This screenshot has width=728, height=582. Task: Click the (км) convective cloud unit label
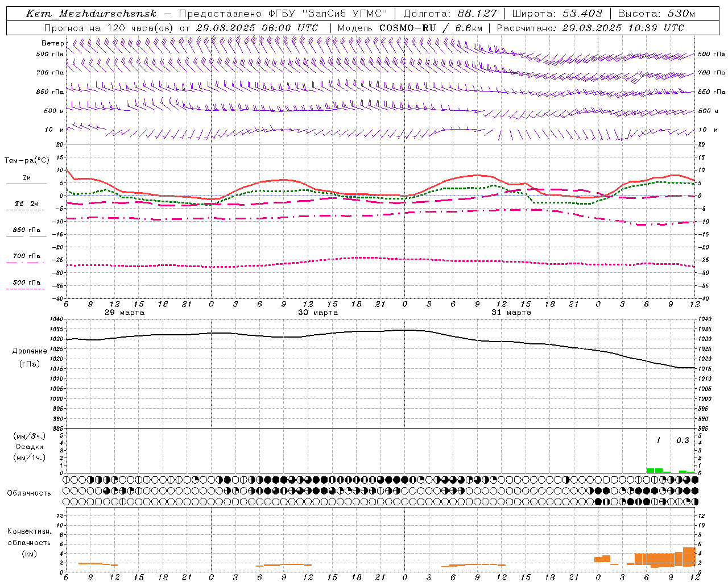coord(30,554)
